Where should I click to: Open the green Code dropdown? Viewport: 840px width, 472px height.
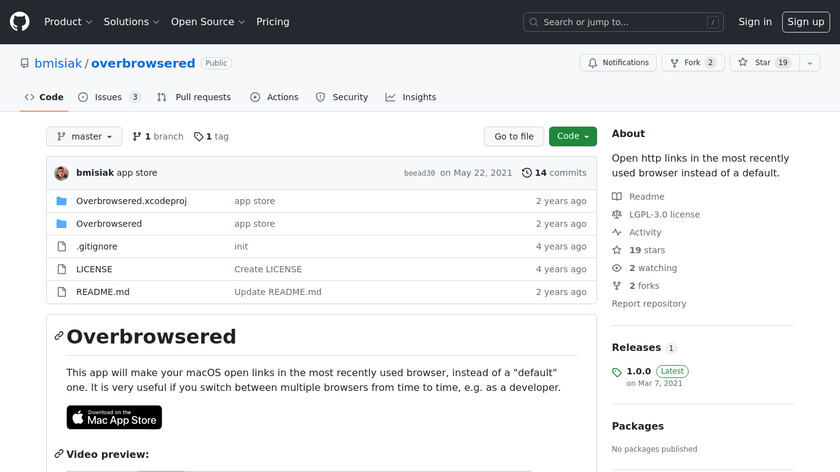572,137
